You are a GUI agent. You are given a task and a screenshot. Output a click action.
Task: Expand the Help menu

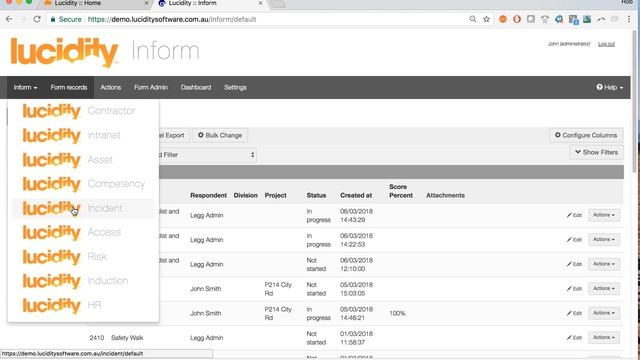(x=609, y=87)
